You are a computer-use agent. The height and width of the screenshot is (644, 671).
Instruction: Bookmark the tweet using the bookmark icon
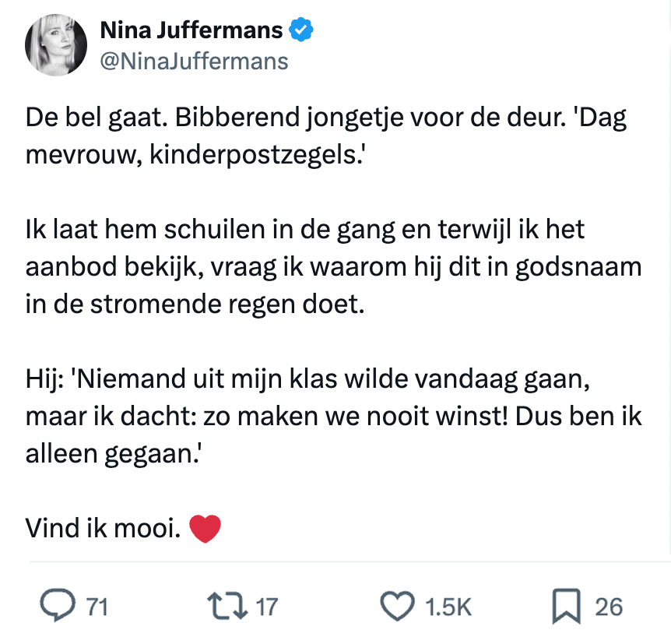click(x=568, y=604)
